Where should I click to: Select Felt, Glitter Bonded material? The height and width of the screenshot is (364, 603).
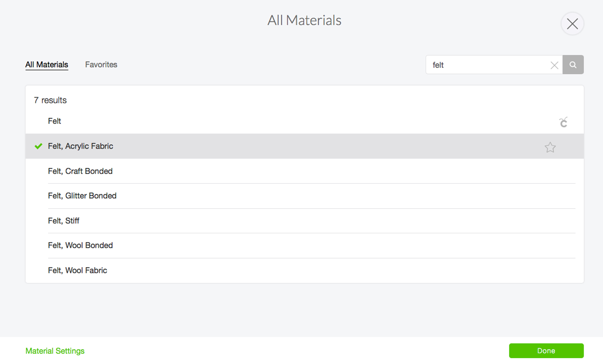305,196
